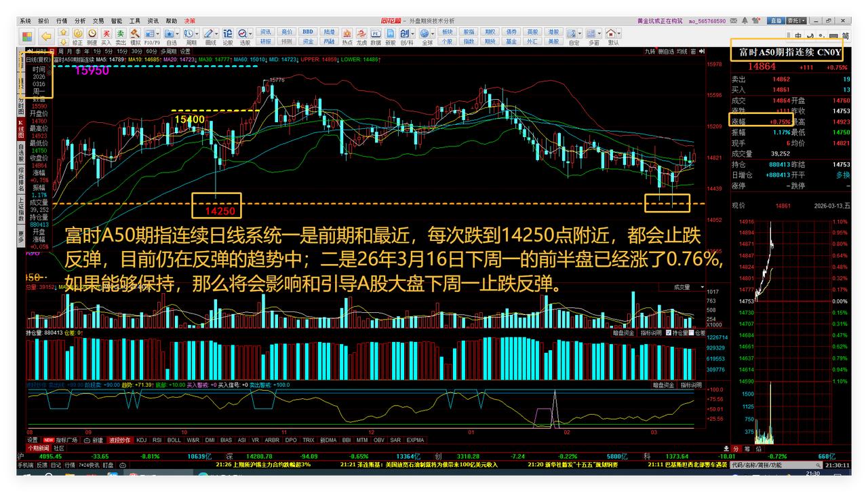The width and height of the screenshot is (868, 492).
Task: Click the 美股 toolbar button
Action: (553, 41)
